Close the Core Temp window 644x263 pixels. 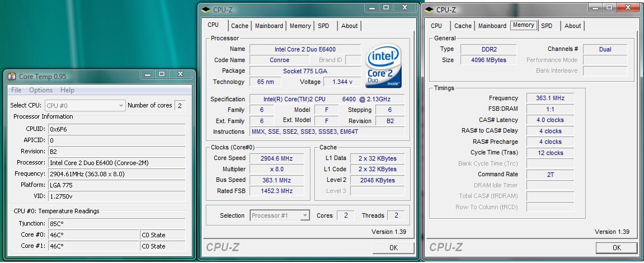[x=180, y=74]
